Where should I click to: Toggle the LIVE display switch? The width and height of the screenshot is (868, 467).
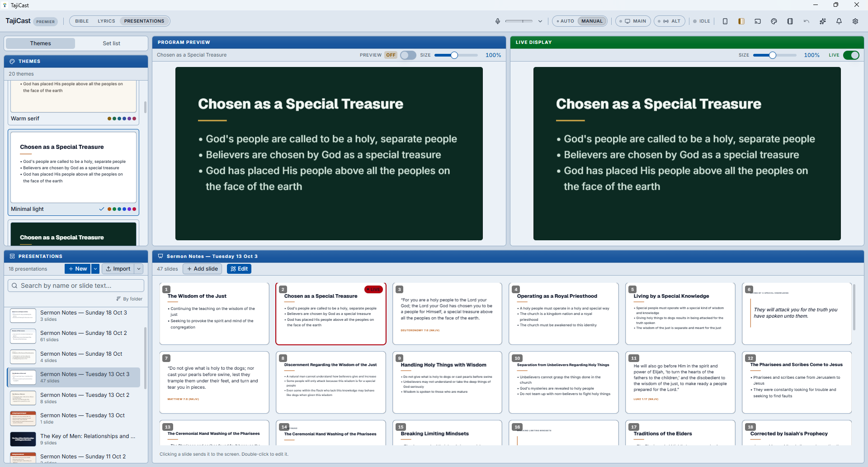click(851, 55)
